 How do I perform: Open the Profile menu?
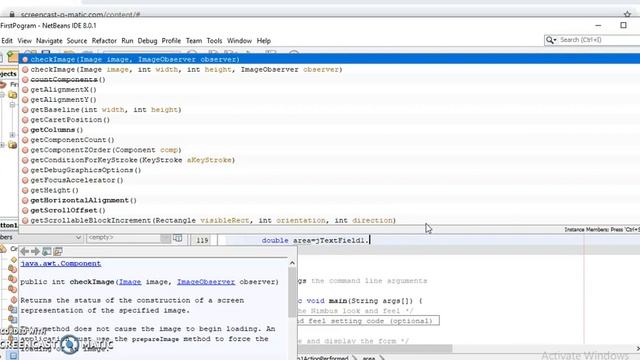point(171,41)
